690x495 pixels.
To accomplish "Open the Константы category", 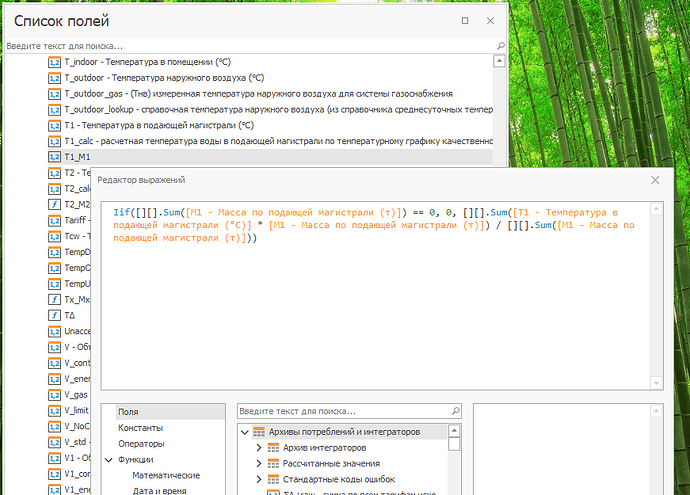I will click(x=140, y=428).
